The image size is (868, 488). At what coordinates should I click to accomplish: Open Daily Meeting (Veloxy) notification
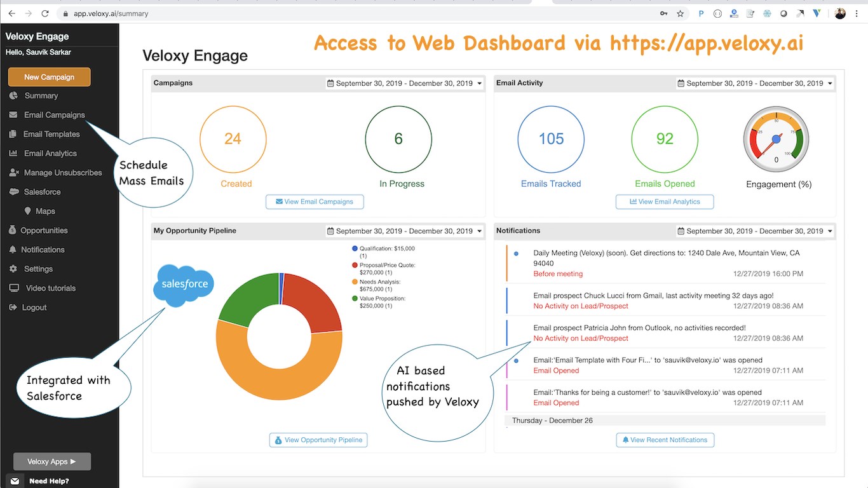tap(666, 263)
